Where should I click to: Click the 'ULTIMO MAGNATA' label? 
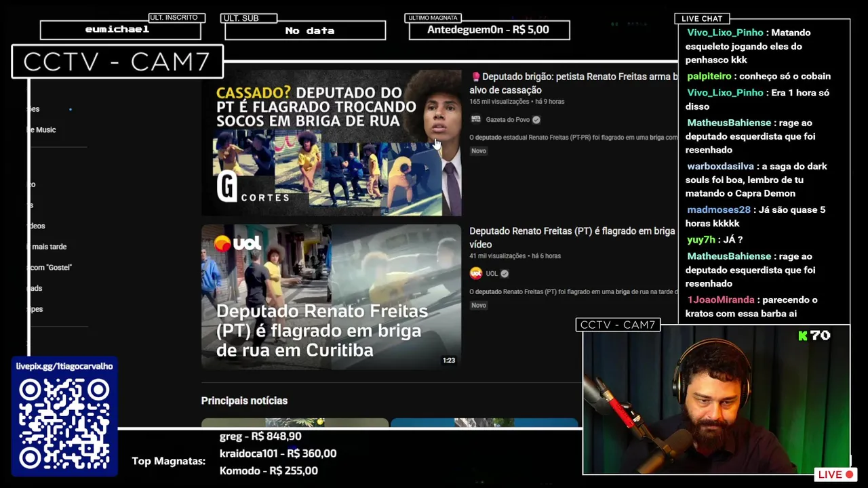point(433,18)
